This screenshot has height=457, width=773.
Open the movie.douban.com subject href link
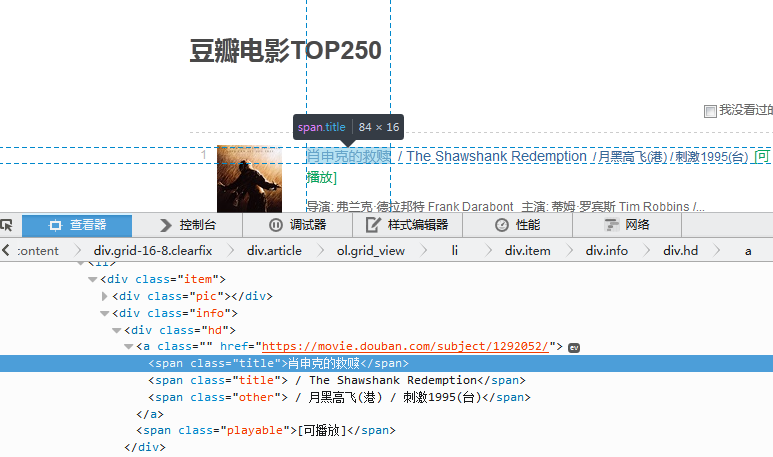tap(405, 347)
